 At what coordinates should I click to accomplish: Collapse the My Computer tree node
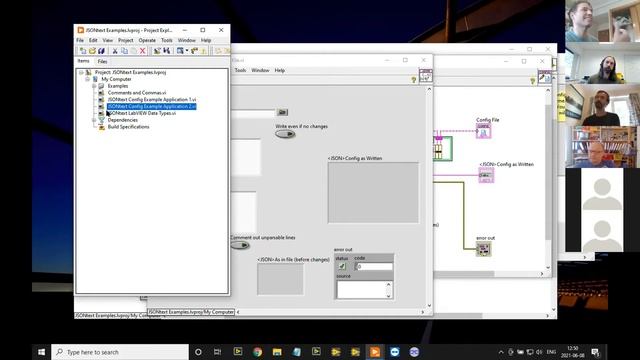88,79
